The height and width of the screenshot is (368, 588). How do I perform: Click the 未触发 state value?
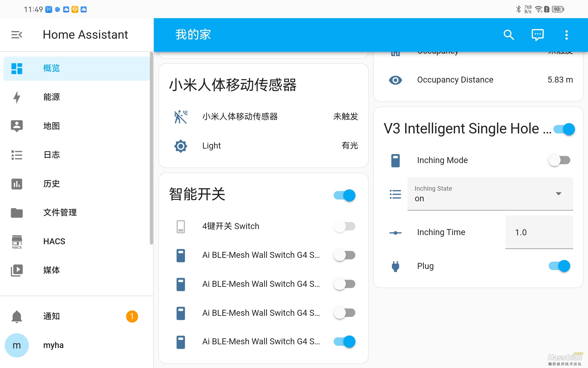click(345, 117)
